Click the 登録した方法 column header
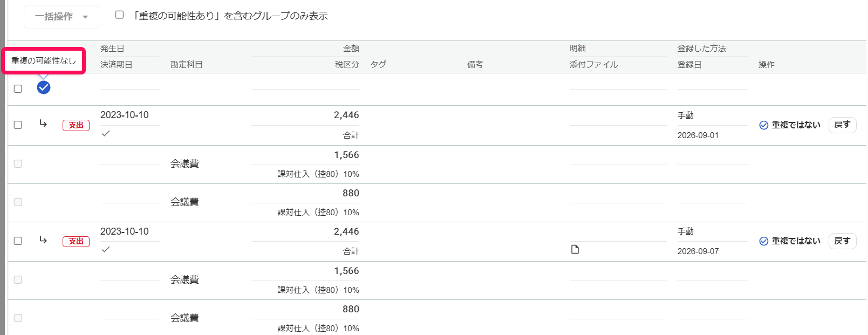 (x=702, y=49)
